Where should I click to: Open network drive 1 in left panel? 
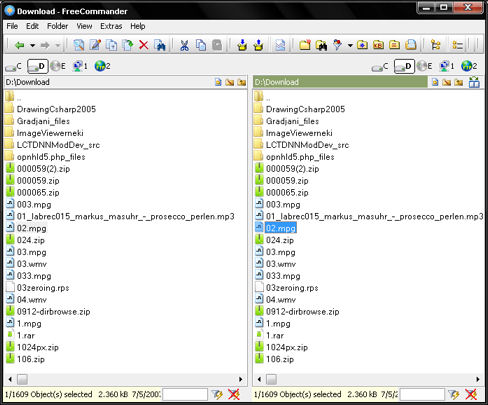click(80, 66)
